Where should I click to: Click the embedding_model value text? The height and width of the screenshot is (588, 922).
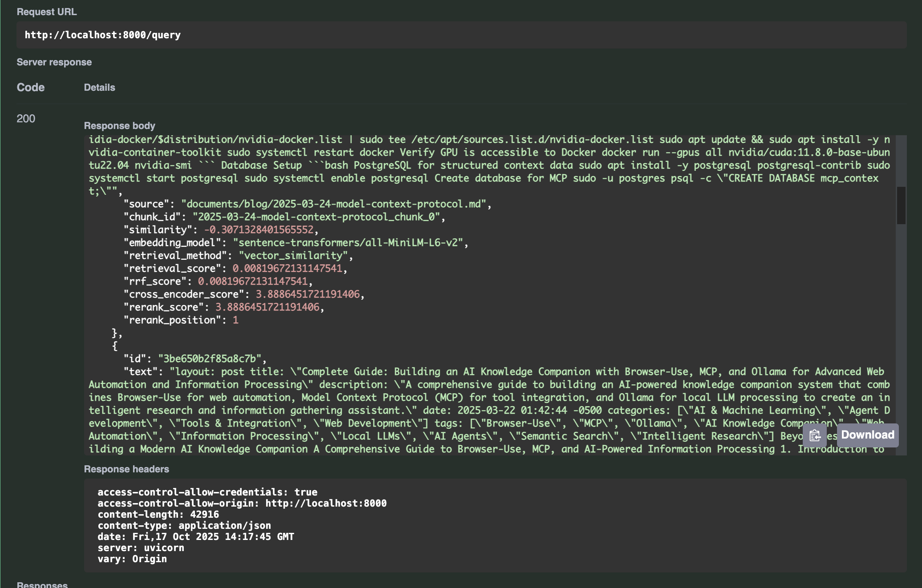pyautogui.click(x=348, y=243)
